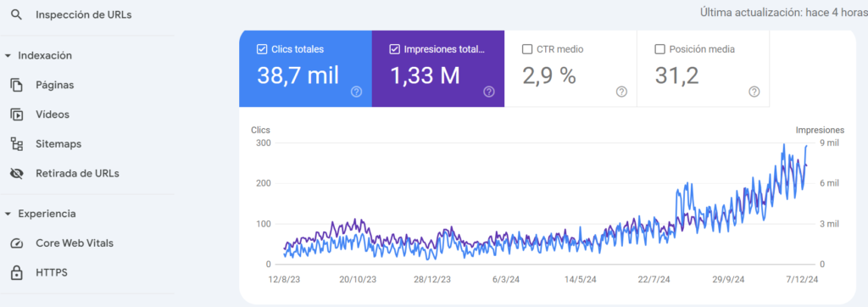Click the 20/10/23 date label
The height and width of the screenshot is (307, 868).
pyautogui.click(x=358, y=280)
